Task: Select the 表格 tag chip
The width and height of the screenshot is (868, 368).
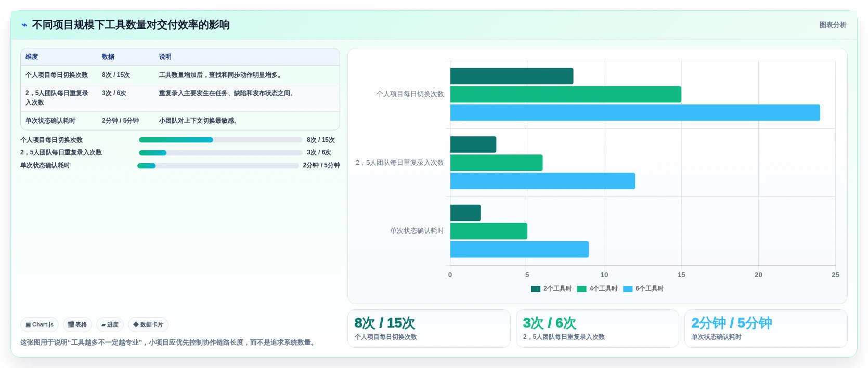Action: [x=77, y=325]
